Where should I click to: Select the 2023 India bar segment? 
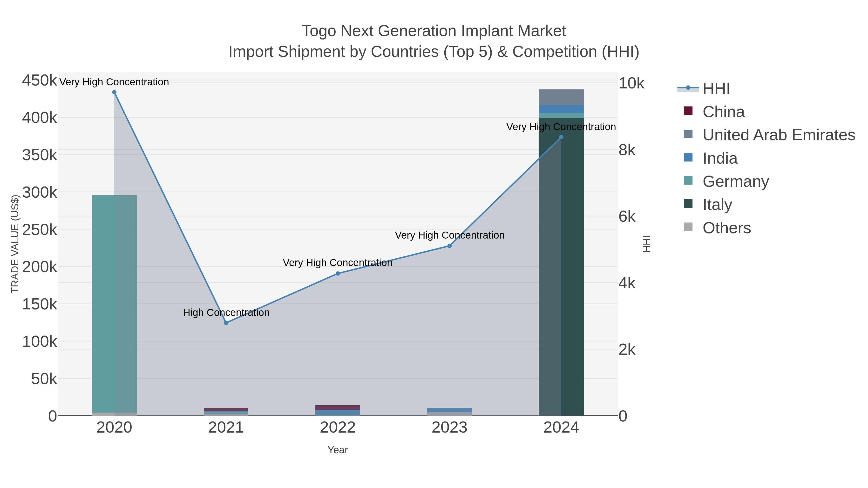click(x=449, y=410)
